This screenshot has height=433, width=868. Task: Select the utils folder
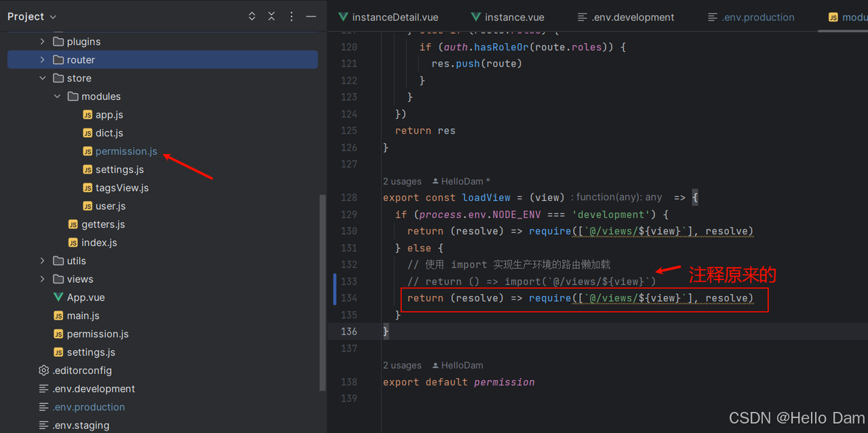pyautogui.click(x=77, y=261)
